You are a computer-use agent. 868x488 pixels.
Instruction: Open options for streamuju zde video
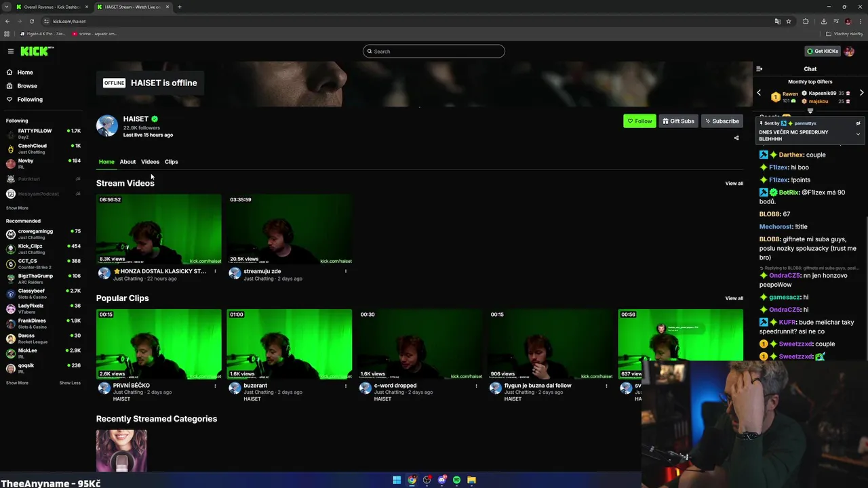tap(346, 272)
